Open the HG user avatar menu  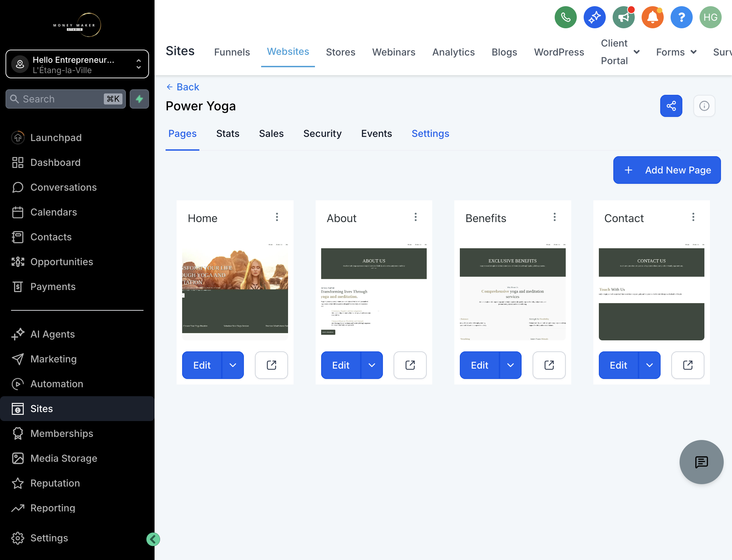[x=710, y=17]
